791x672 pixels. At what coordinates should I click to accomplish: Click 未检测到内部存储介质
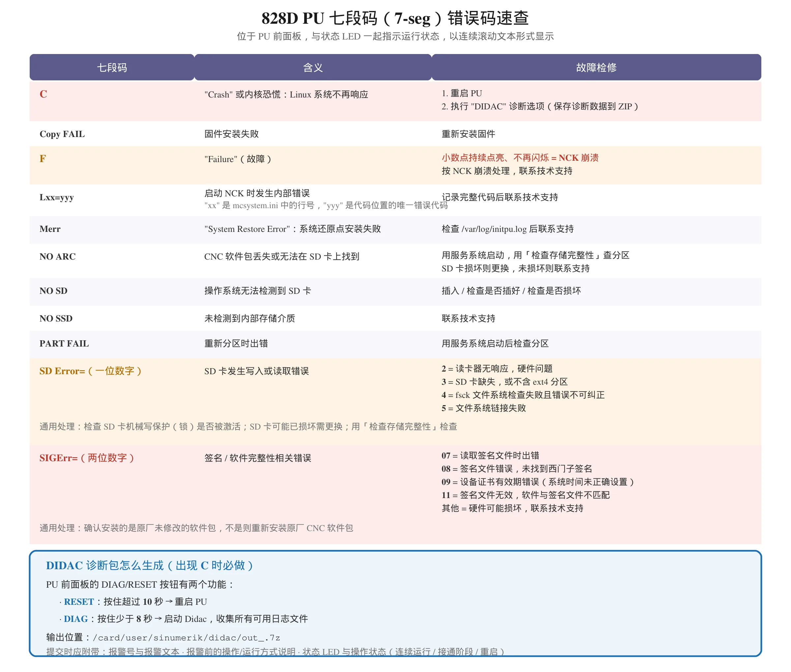[x=250, y=318]
